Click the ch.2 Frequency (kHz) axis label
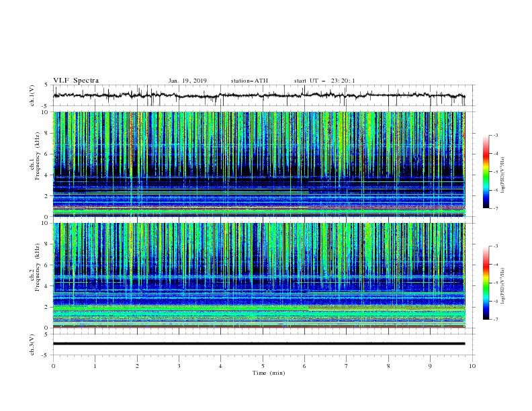 click(x=35, y=267)
